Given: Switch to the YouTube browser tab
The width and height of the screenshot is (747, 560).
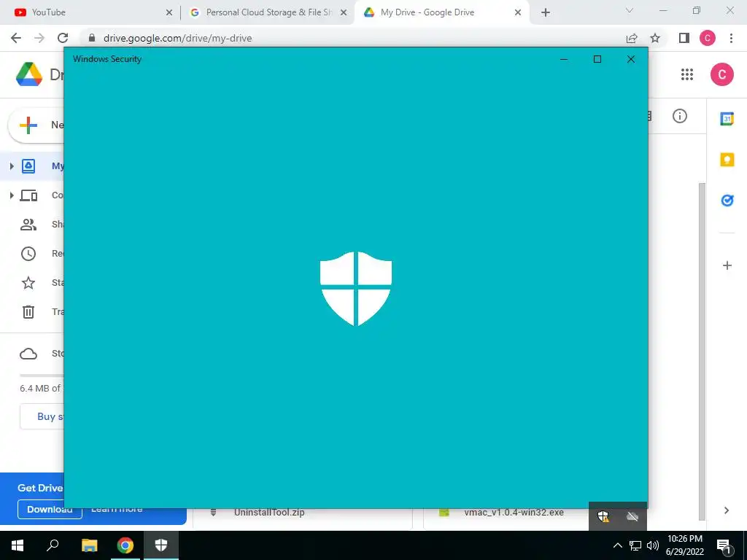Looking at the screenshot, I should [90, 12].
